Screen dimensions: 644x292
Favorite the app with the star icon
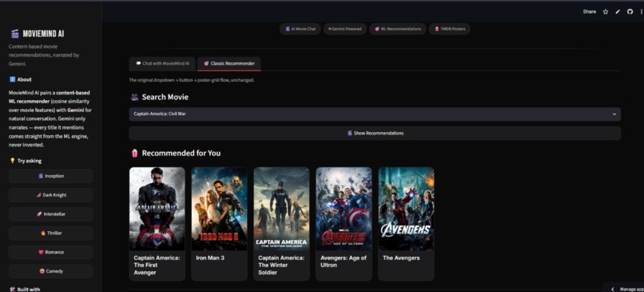(x=606, y=12)
